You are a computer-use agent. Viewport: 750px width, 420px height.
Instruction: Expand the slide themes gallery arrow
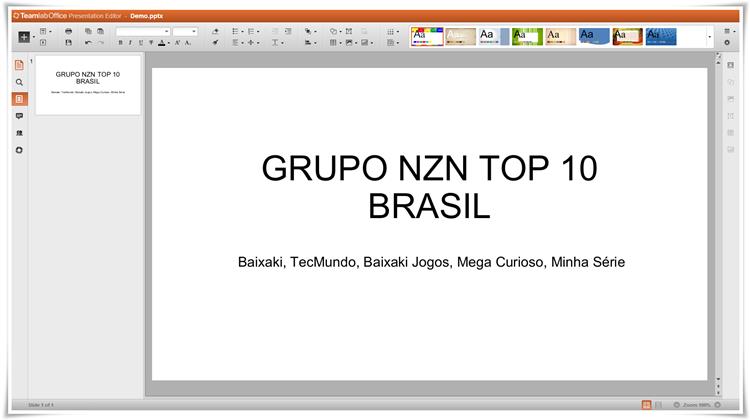point(709,37)
